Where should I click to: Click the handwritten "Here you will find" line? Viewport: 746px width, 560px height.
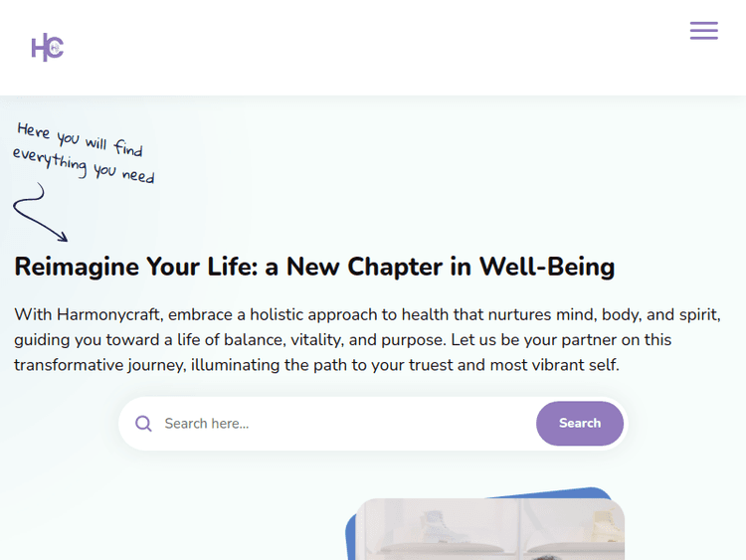point(80,138)
